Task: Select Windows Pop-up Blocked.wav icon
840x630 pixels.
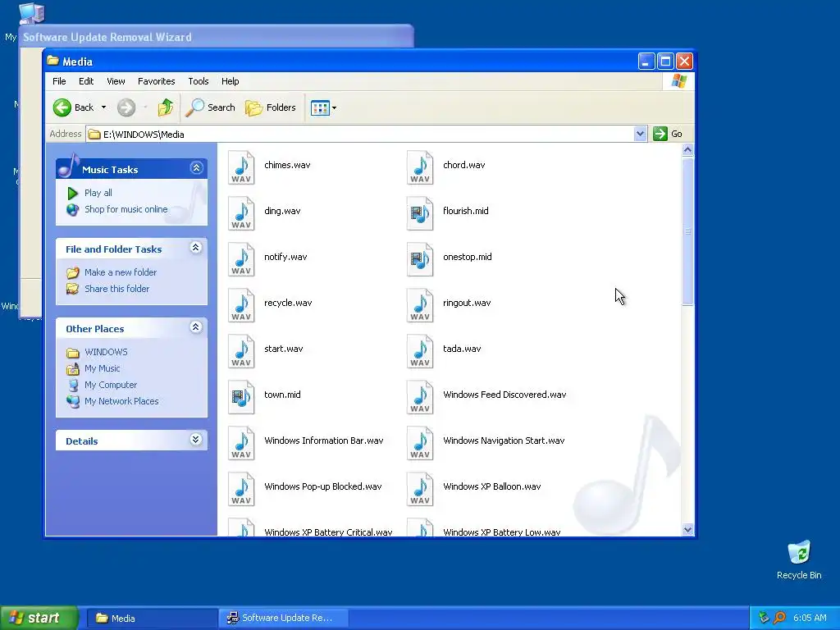Action: [241, 490]
